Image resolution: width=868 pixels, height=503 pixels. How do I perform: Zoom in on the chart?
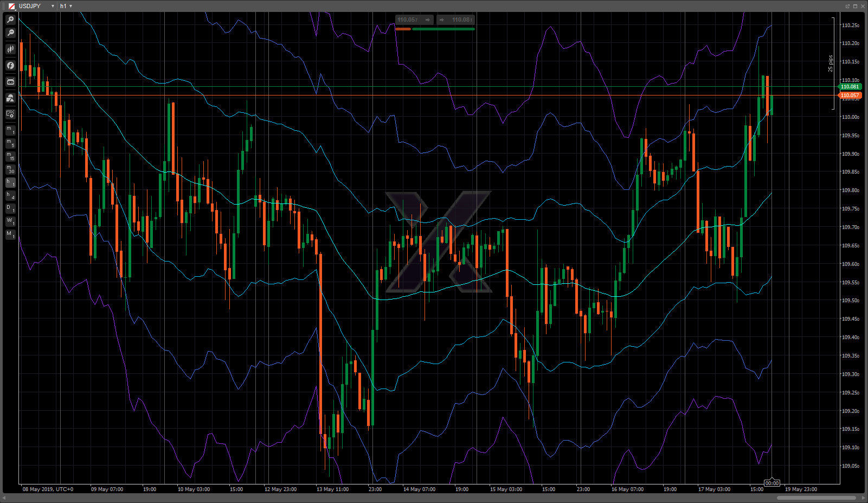(10, 20)
